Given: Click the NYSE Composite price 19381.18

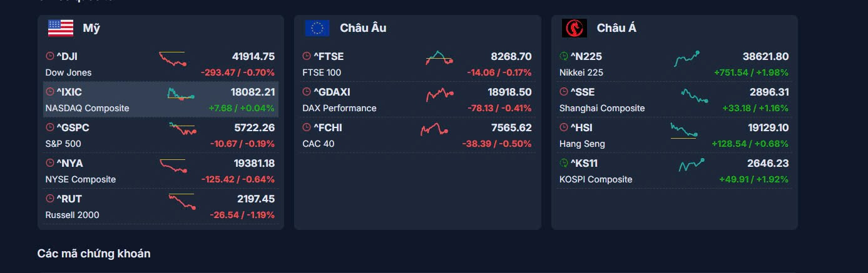Looking at the screenshot, I should pyautogui.click(x=254, y=163).
